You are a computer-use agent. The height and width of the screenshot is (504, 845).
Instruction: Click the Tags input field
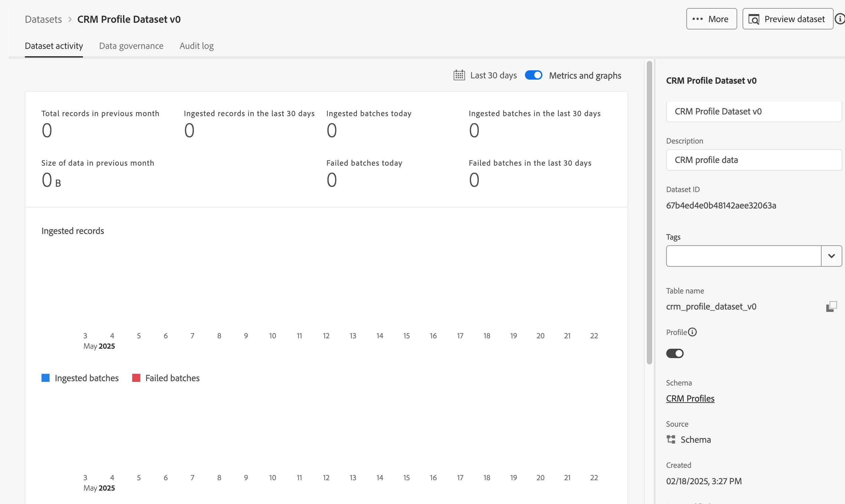click(x=744, y=256)
